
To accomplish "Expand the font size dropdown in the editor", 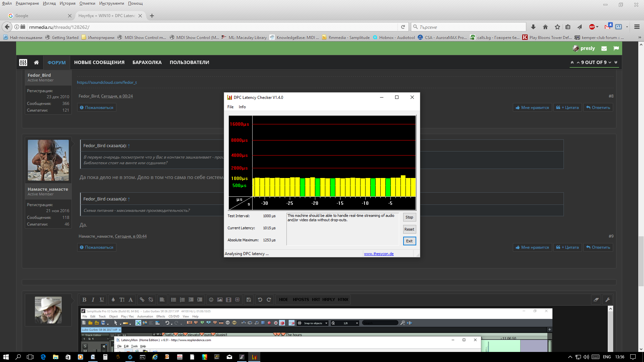I will 122,300.
